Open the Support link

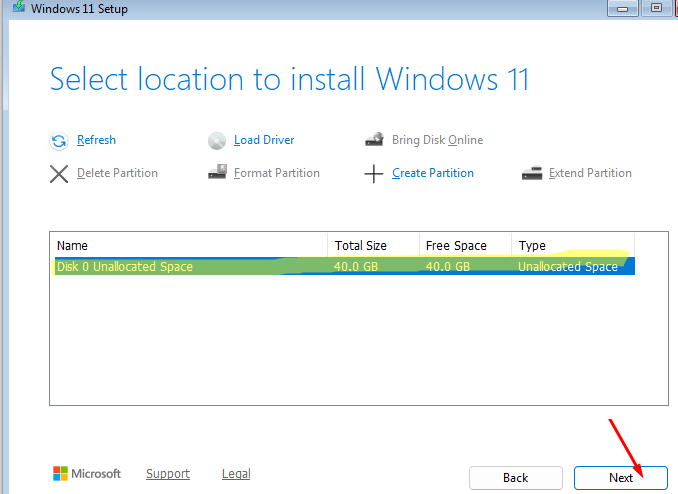[x=168, y=474]
